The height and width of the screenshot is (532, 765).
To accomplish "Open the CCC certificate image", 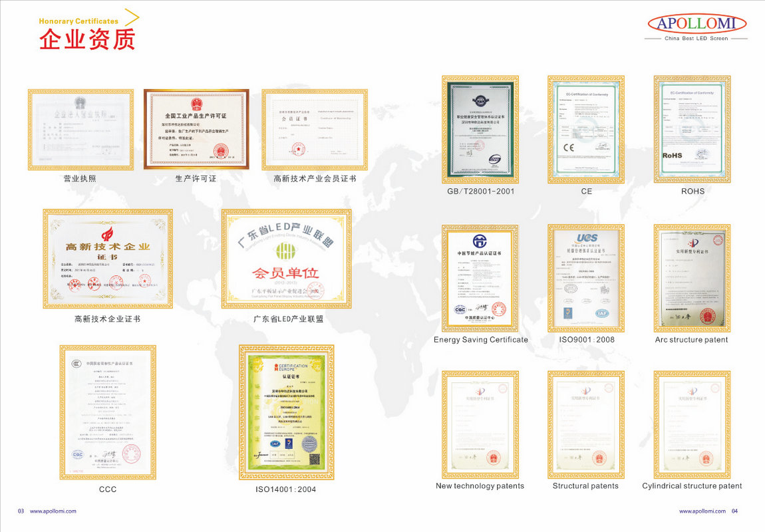I will 108,412.
